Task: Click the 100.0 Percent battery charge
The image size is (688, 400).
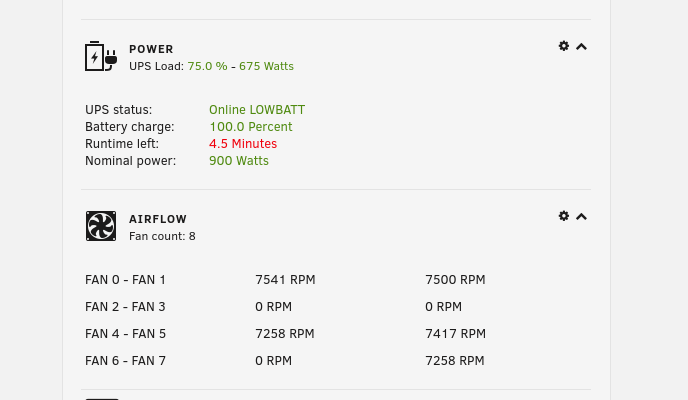Action: click(251, 127)
